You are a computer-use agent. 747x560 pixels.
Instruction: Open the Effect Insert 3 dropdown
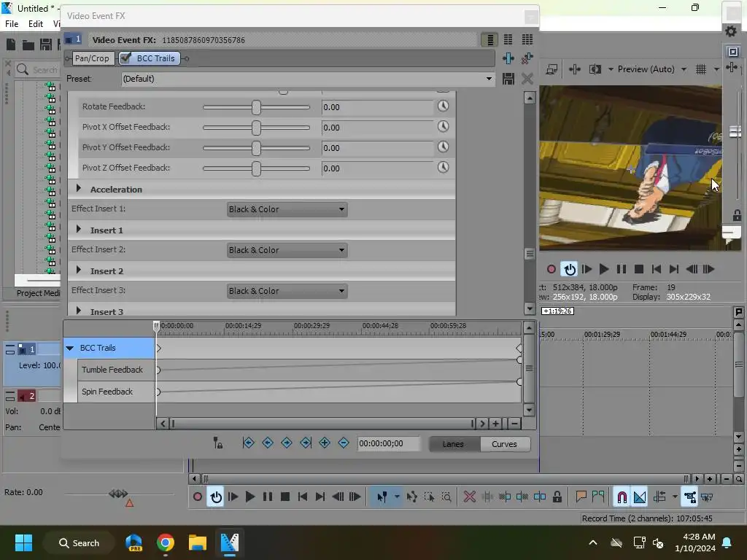coord(287,291)
